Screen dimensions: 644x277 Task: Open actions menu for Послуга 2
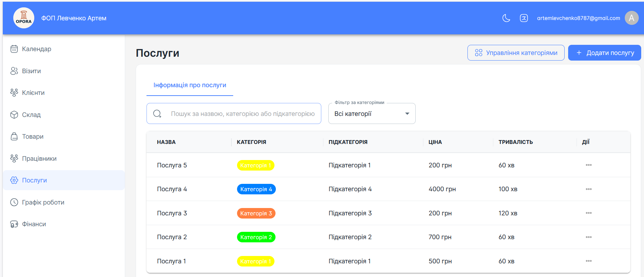tap(589, 237)
